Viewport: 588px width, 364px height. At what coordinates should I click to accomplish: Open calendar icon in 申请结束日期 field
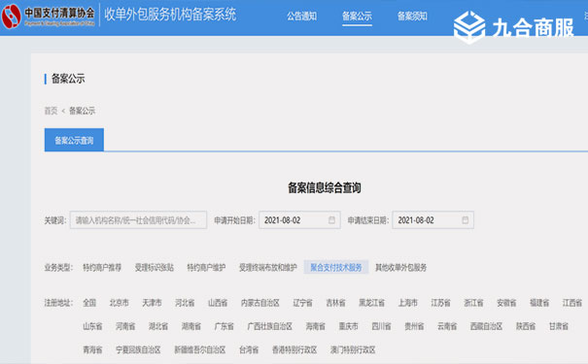465,219
